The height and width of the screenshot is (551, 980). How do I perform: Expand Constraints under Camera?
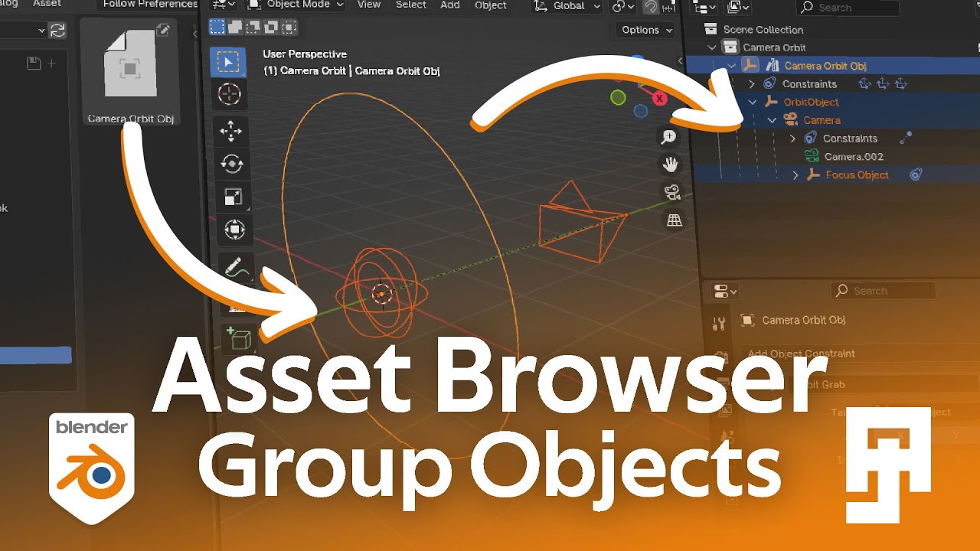[x=792, y=139]
